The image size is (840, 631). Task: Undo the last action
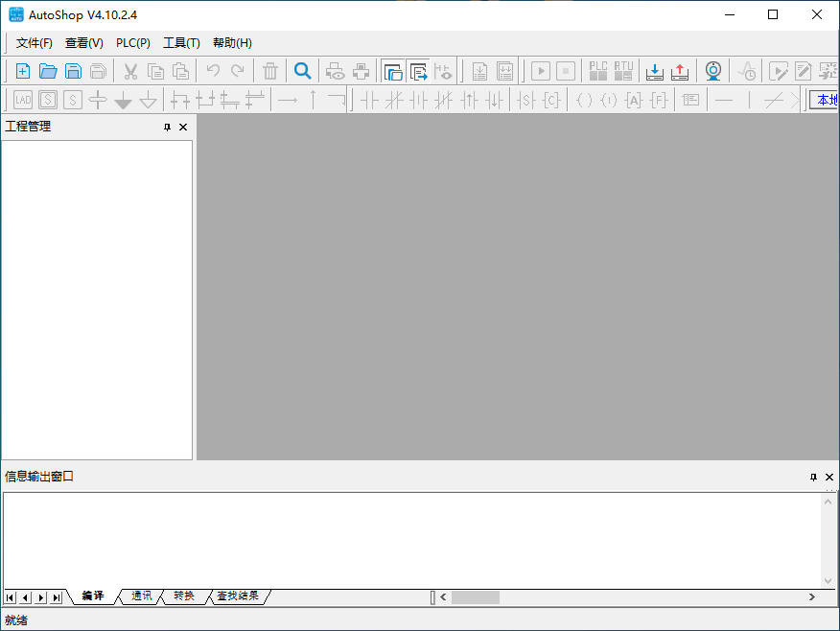pos(213,71)
